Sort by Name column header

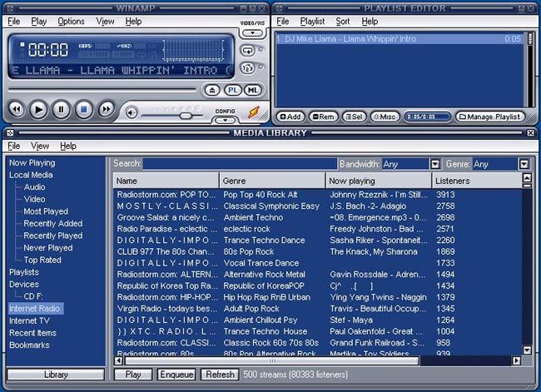[x=166, y=181]
